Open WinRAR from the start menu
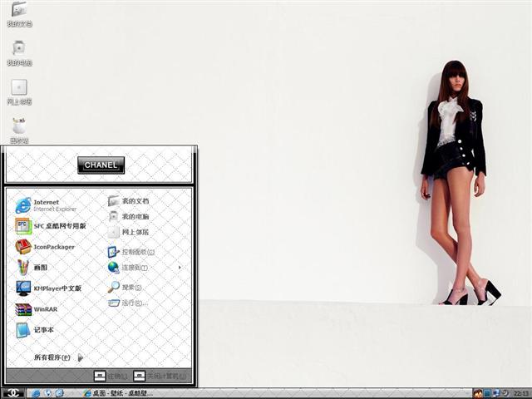Image resolution: width=532 pixels, height=399 pixels. pyautogui.click(x=37, y=309)
